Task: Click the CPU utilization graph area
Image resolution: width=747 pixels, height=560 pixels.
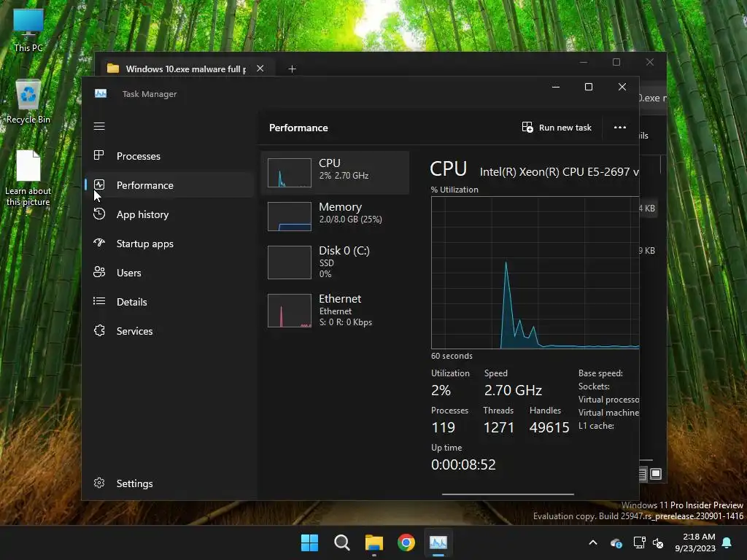Action: pos(535,273)
